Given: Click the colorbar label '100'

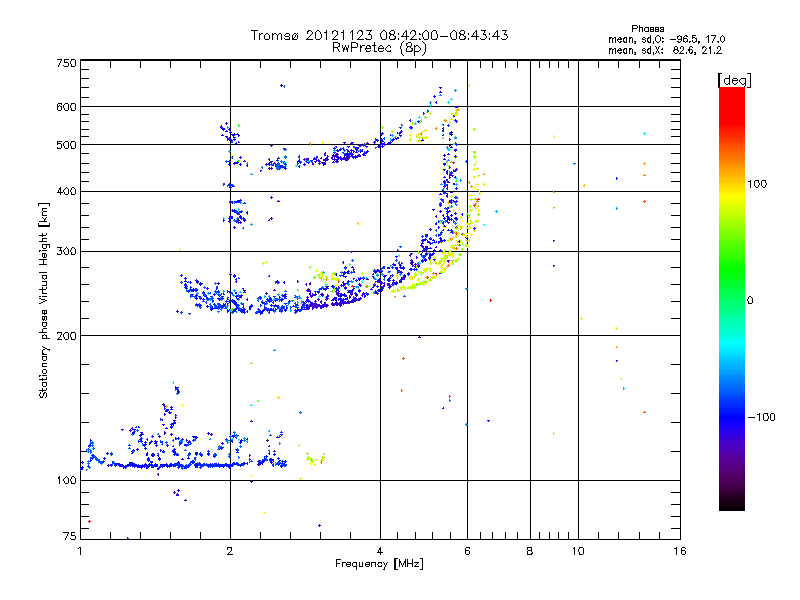Looking at the screenshot, I should pyautogui.click(x=757, y=184).
